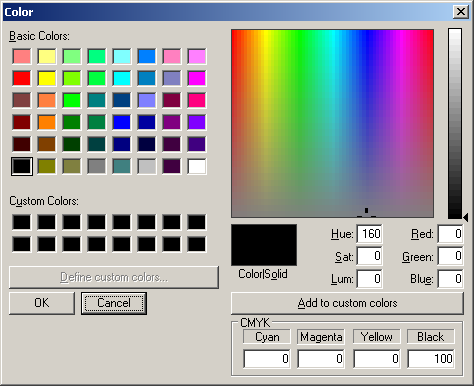Screen dimensions: 474x386
Task: Cancel the Color dialog
Action: click(114, 303)
